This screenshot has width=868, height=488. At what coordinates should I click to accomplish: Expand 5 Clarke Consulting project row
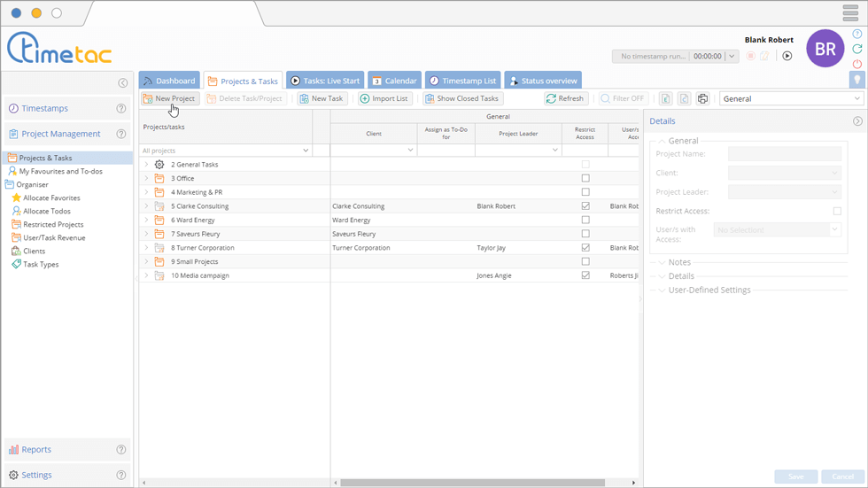(x=146, y=205)
